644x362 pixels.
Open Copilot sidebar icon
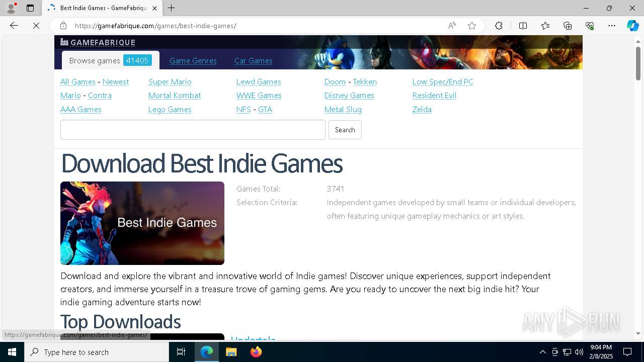coord(632,26)
